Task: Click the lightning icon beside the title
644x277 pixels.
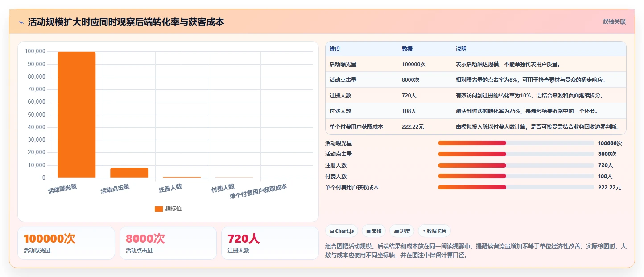Action: [x=21, y=22]
